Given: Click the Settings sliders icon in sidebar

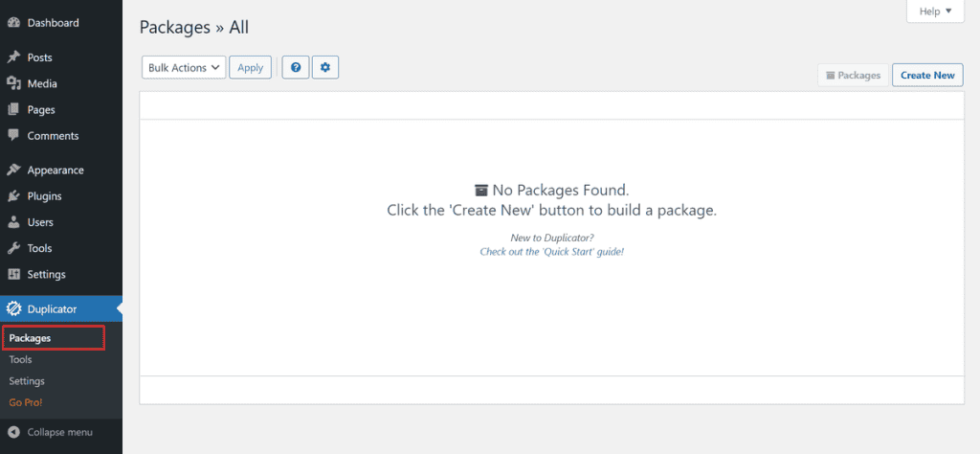Looking at the screenshot, I should coord(13,275).
